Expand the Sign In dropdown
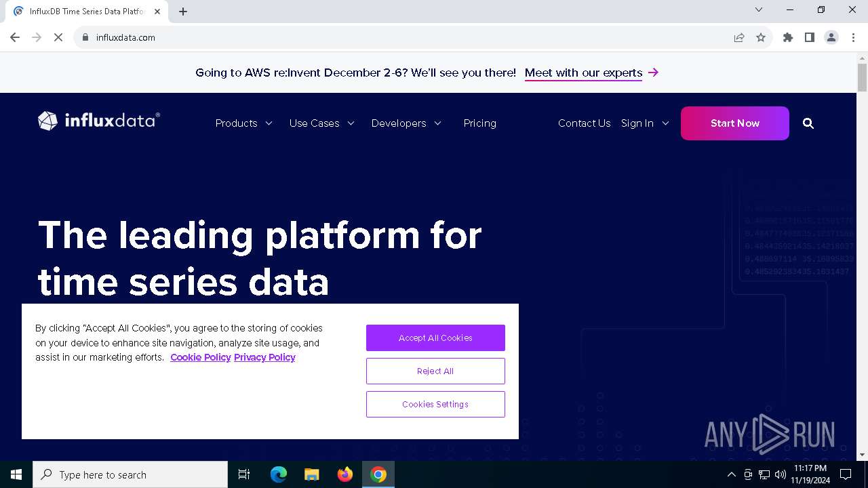Viewport: 868px width, 488px height. pyautogui.click(x=646, y=123)
